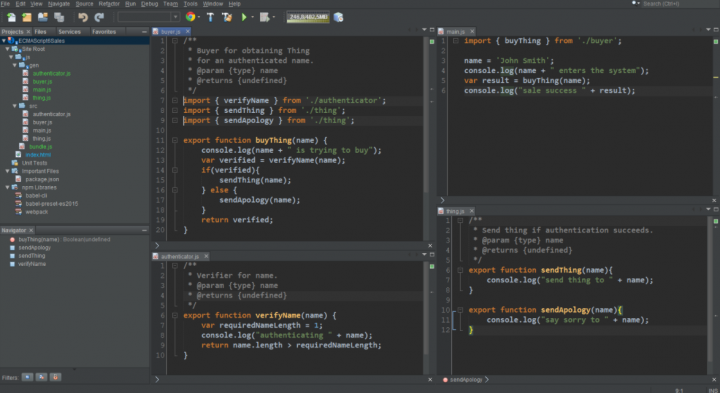Click the green Run Project arrow
720x393 pixels.
(244, 17)
